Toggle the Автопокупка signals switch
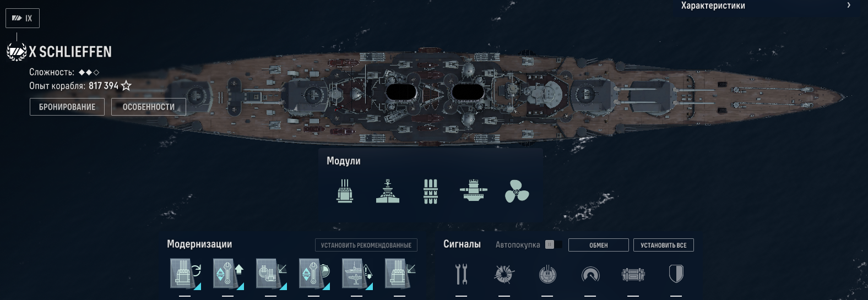868x300 pixels. (x=554, y=244)
